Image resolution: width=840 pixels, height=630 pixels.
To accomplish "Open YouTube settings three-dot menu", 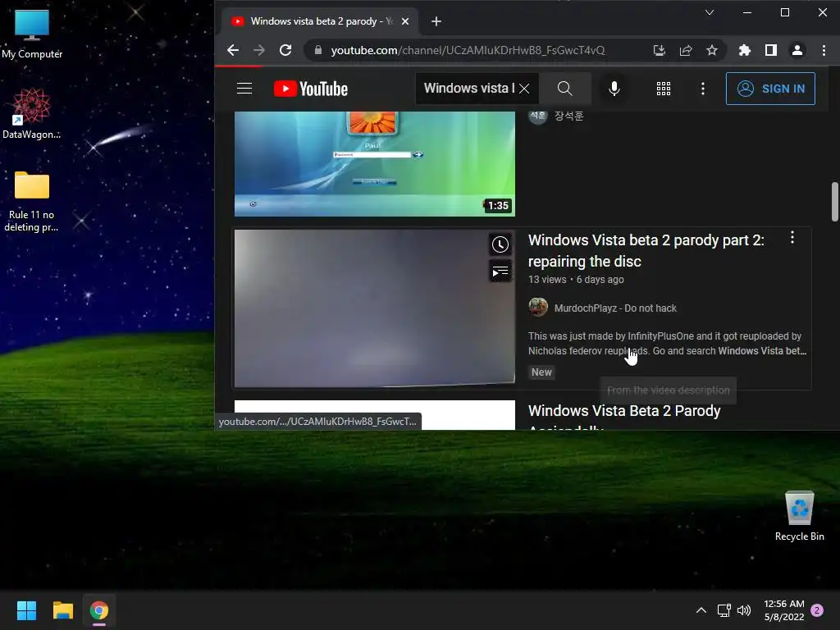I will pos(703,89).
